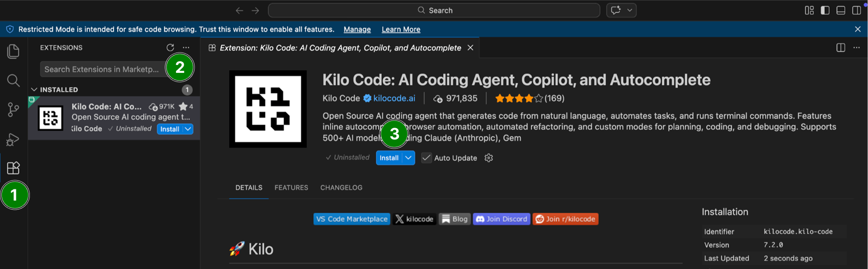Click the large Kilo Code logo
Viewport: 868px width, 269px height.
(x=268, y=109)
